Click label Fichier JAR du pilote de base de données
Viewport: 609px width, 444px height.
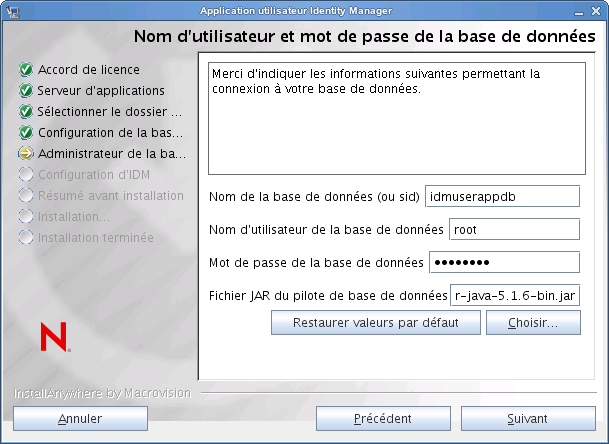[x=328, y=296]
